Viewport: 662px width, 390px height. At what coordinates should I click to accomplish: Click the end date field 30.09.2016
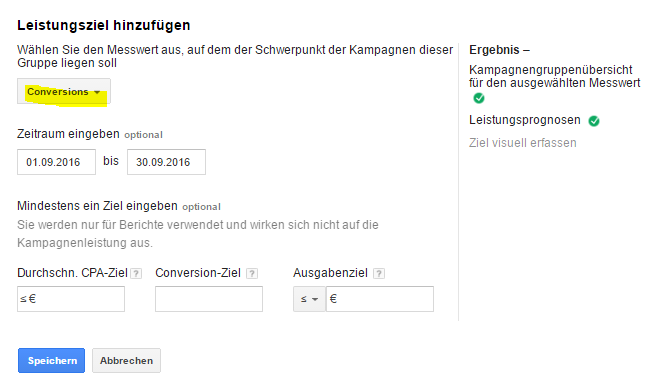click(166, 162)
